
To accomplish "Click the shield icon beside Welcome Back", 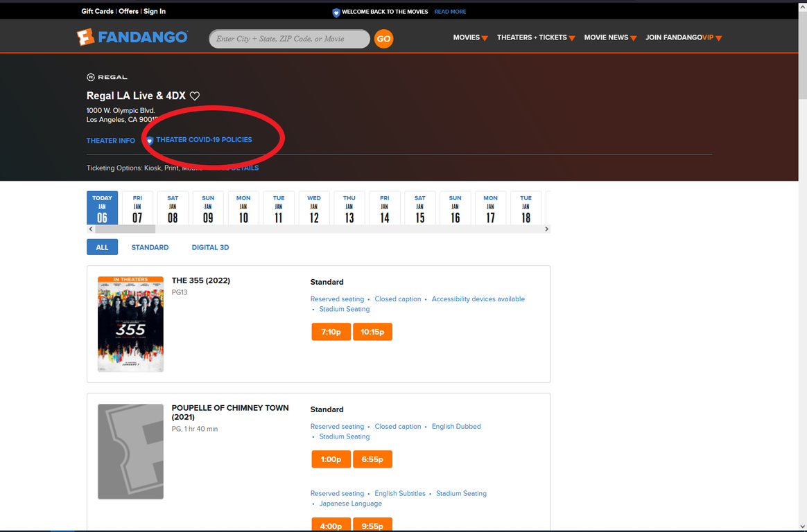I will (336, 12).
